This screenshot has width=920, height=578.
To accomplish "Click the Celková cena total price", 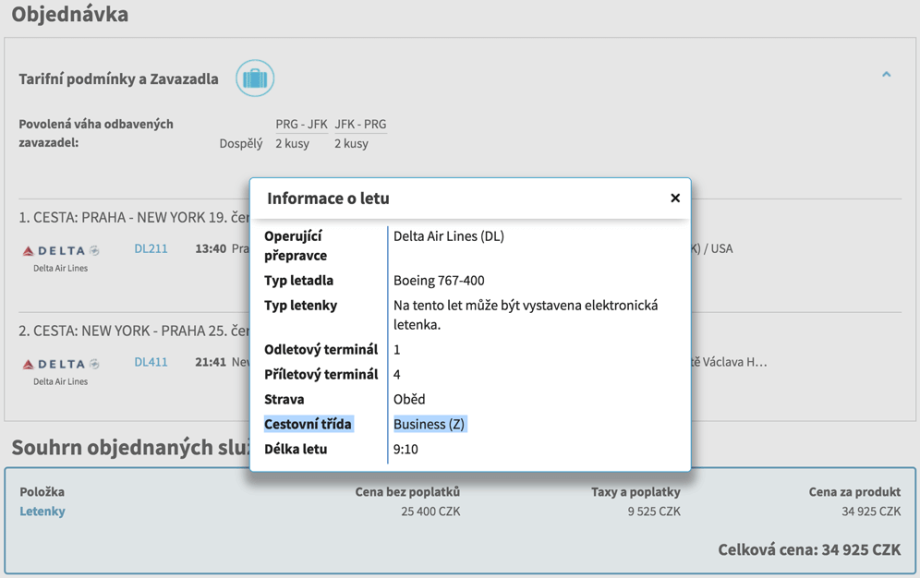I will click(x=809, y=550).
